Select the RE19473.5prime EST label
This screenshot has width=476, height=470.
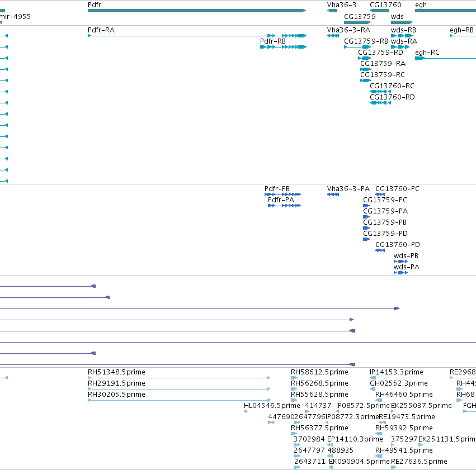pyautogui.click(x=407, y=417)
